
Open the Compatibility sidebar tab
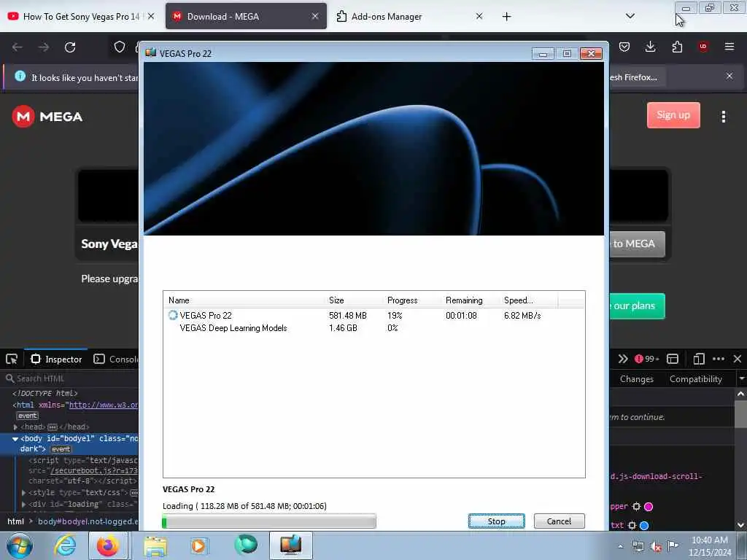695,379
